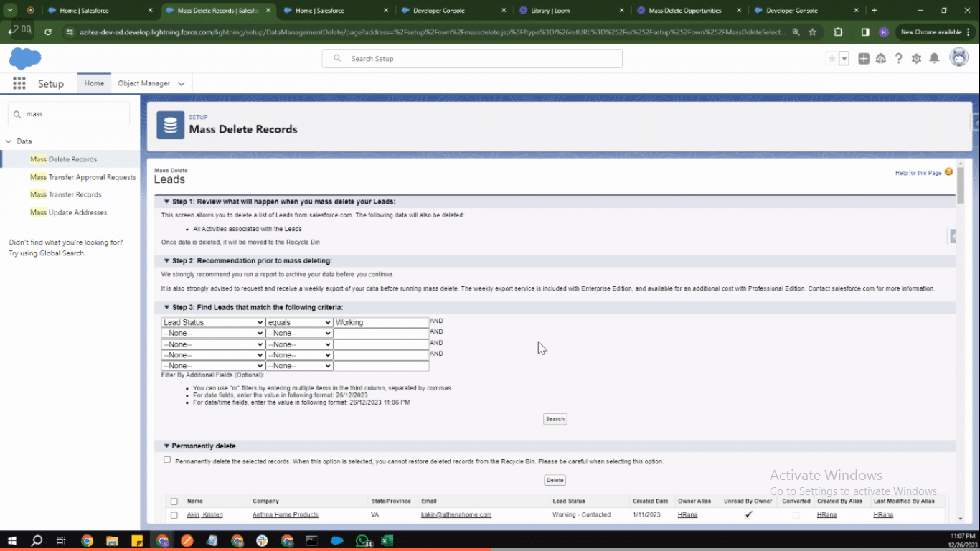Open File Explorer from the taskbar

click(x=112, y=540)
